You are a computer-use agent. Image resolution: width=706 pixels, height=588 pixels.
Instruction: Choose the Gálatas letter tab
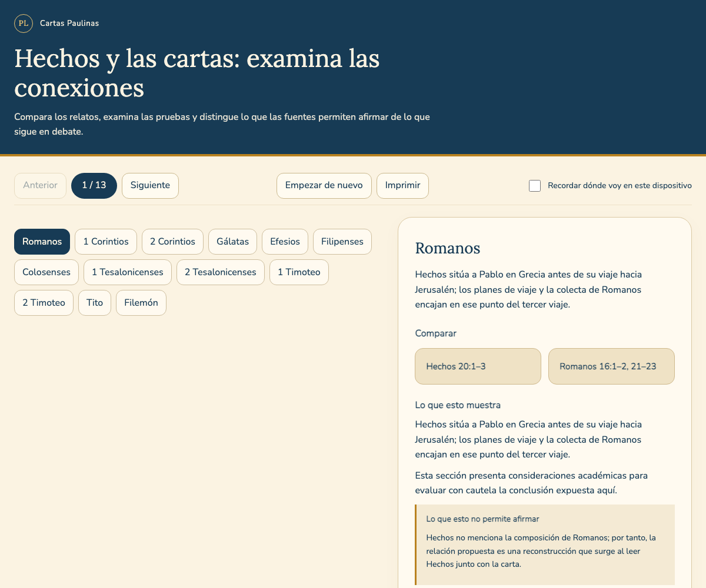click(x=232, y=242)
